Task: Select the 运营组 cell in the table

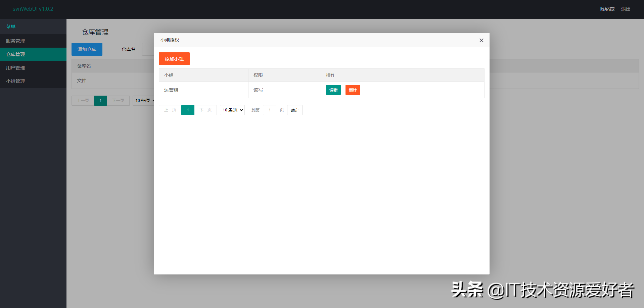Action: (171, 90)
